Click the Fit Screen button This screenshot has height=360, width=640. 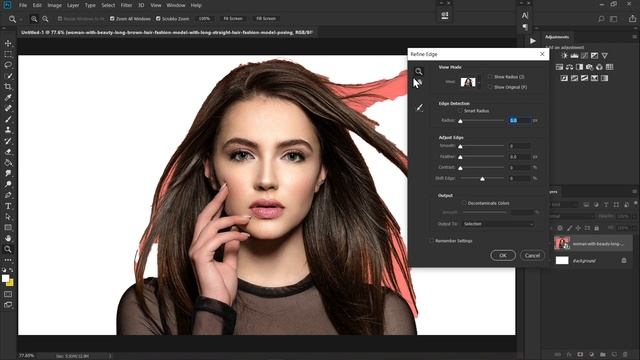click(233, 19)
